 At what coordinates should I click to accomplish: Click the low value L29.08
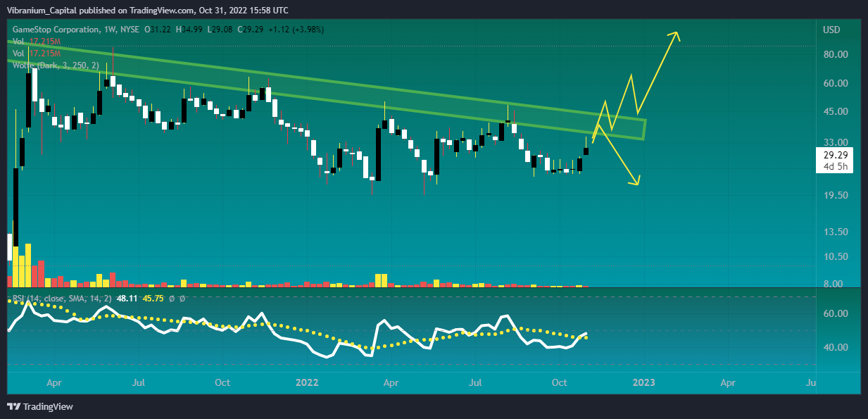click(x=221, y=30)
